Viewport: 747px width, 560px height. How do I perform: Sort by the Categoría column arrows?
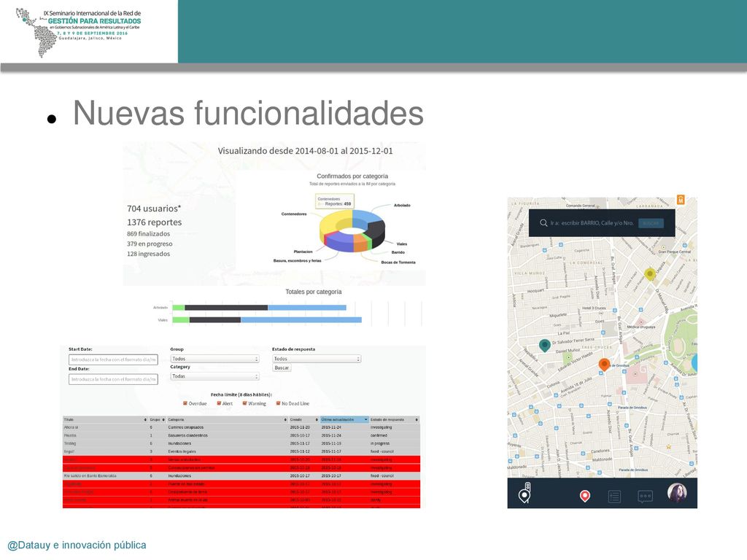285,419
